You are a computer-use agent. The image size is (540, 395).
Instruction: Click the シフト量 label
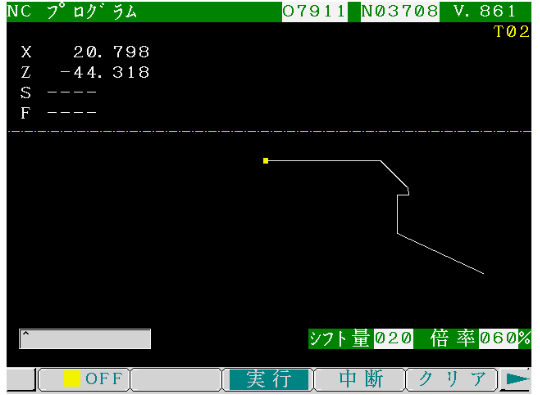pyautogui.click(x=340, y=338)
